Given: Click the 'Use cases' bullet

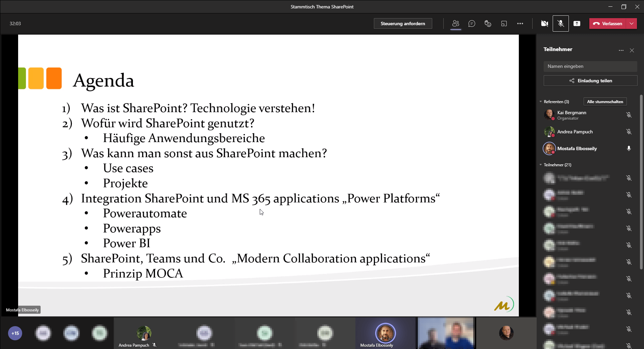Looking at the screenshot, I should click(x=128, y=168).
